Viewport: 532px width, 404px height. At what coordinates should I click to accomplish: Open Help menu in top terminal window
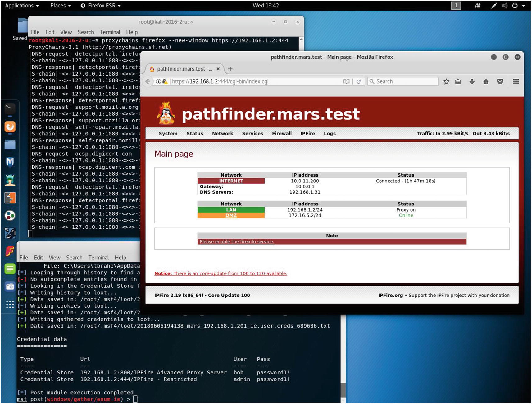(132, 32)
